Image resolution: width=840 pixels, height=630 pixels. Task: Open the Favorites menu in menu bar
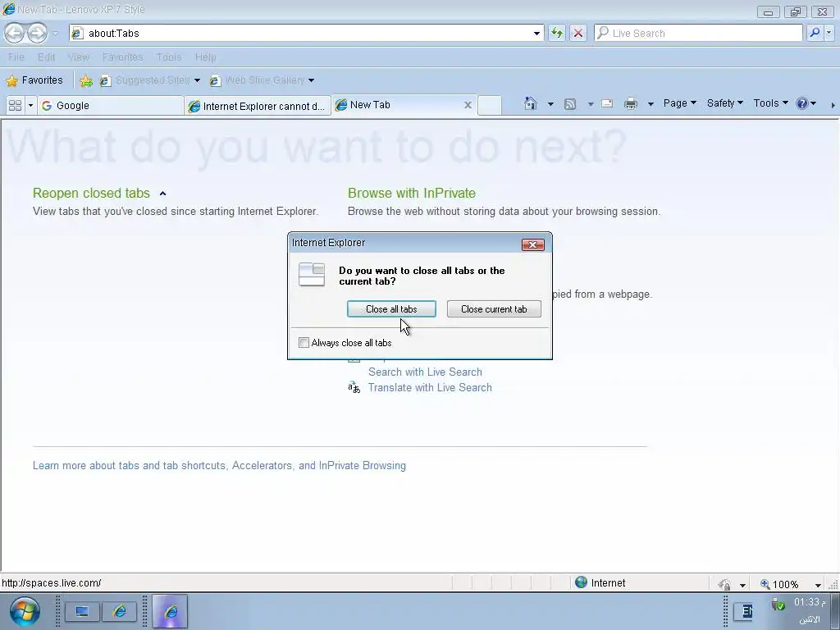(x=123, y=57)
